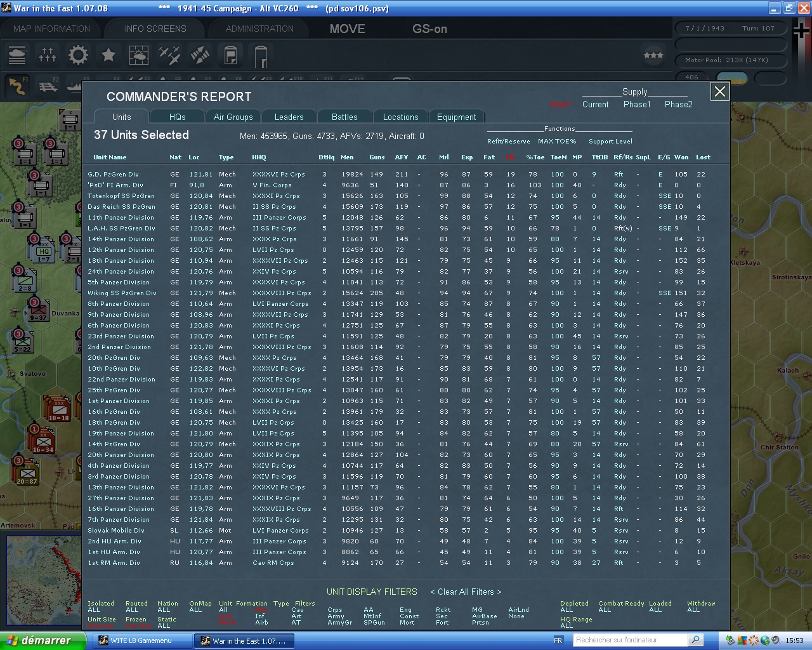Switch to the Air Groups tab
The image size is (812, 650).
pos(233,117)
